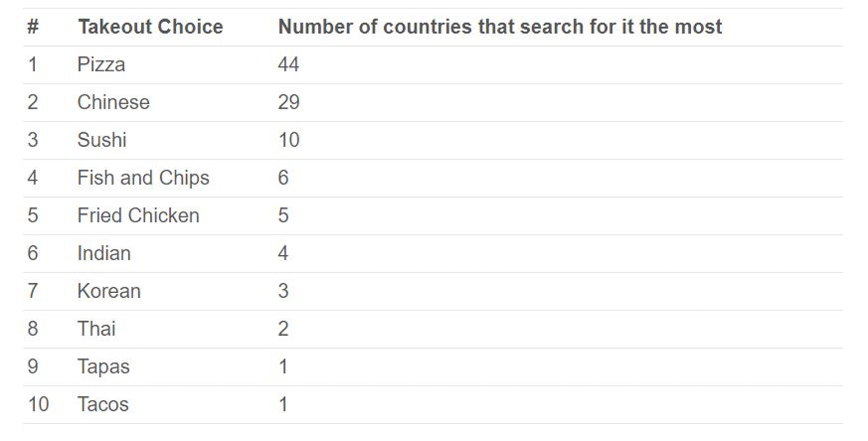The image size is (868, 441).
Task: Click rank number 10 in first column
Action: [38, 404]
